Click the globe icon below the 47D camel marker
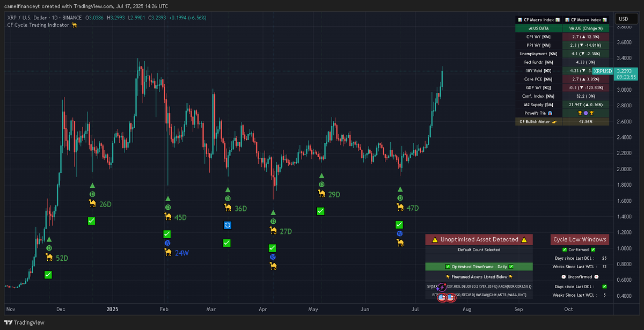The width and height of the screenshot is (644, 330). pyautogui.click(x=399, y=233)
